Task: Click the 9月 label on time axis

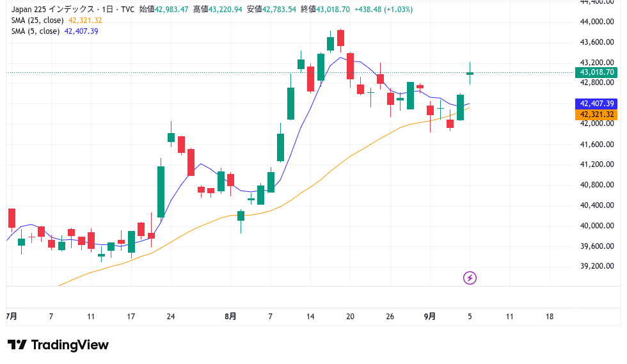Action: point(431,316)
